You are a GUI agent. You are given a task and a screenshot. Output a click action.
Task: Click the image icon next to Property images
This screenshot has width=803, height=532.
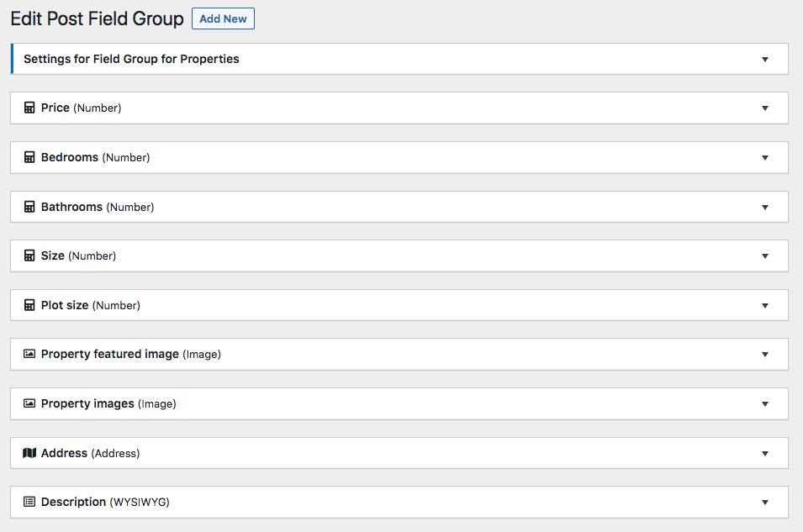[29, 403]
